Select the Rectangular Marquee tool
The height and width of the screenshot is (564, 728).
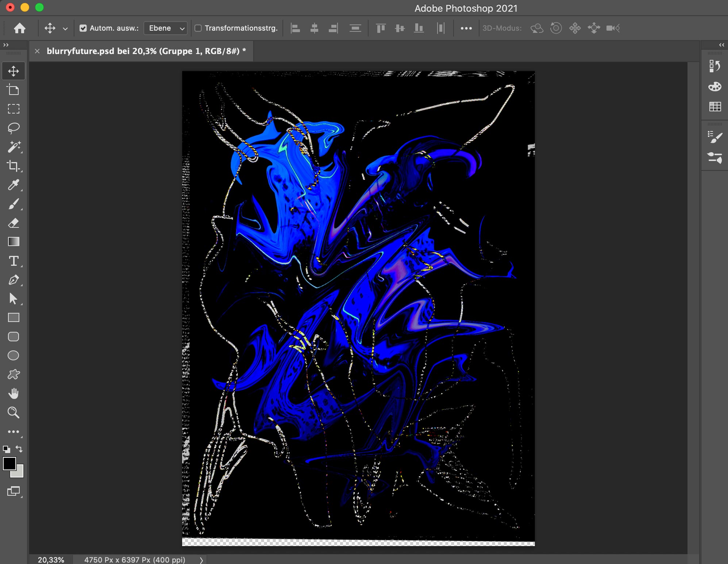(14, 109)
